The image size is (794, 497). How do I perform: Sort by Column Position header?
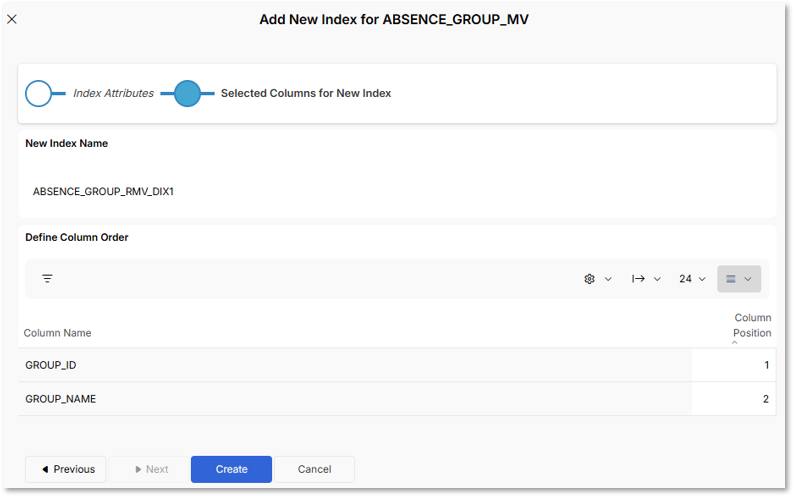[x=752, y=325]
